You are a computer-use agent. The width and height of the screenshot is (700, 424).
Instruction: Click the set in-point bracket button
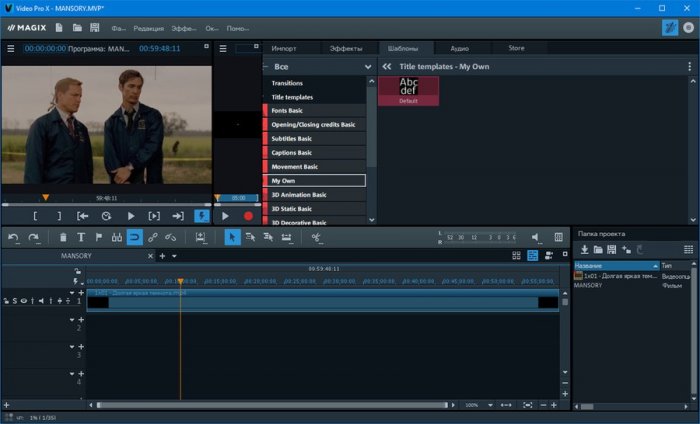35,215
